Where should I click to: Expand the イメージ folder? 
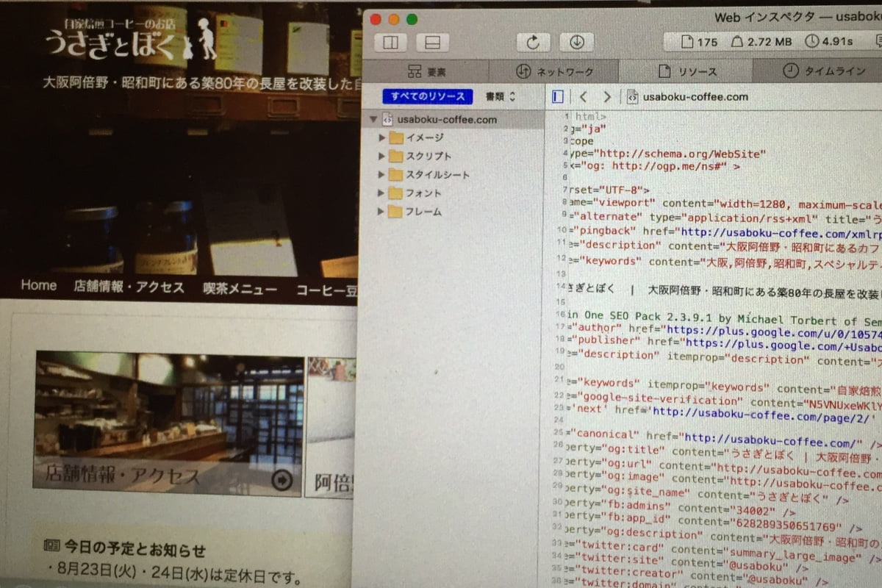pyautogui.click(x=381, y=137)
